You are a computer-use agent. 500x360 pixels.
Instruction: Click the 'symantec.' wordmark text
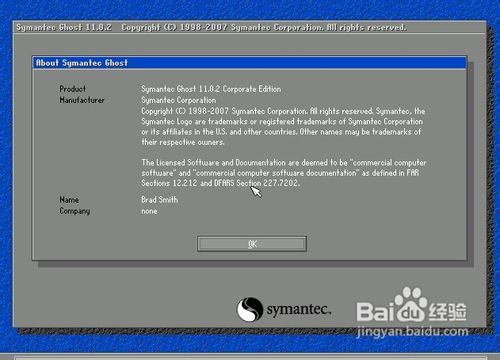tap(299, 310)
